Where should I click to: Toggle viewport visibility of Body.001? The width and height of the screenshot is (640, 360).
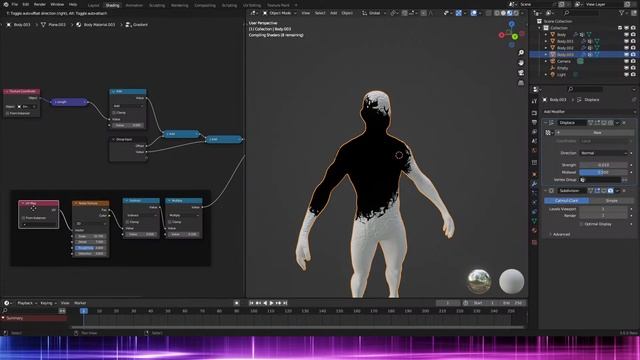[626, 41]
